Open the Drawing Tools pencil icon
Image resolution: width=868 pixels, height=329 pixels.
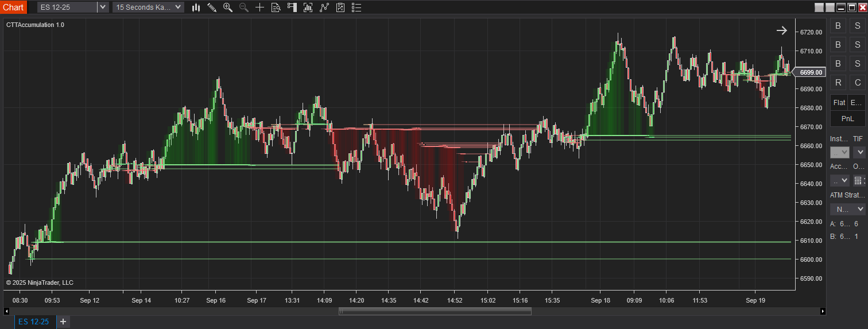pos(212,7)
